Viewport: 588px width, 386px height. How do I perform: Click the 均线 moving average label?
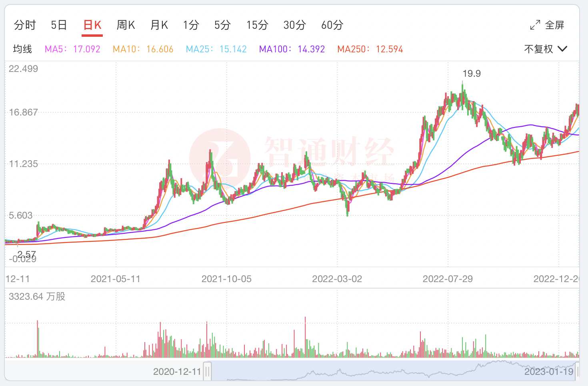click(22, 49)
